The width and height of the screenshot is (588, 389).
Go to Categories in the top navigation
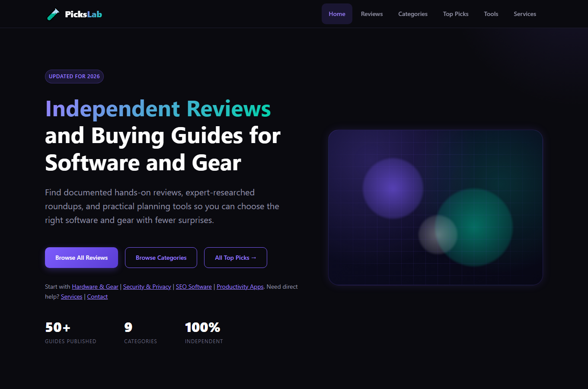(413, 14)
